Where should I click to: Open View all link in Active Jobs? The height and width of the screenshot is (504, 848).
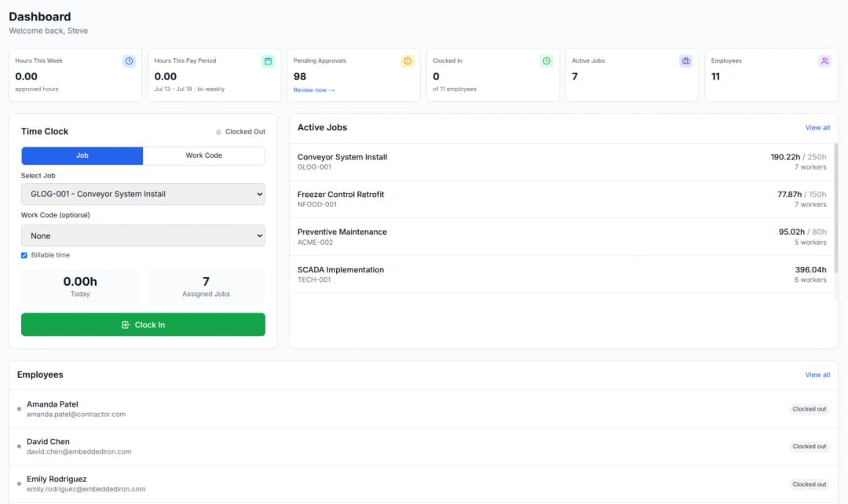pos(817,128)
